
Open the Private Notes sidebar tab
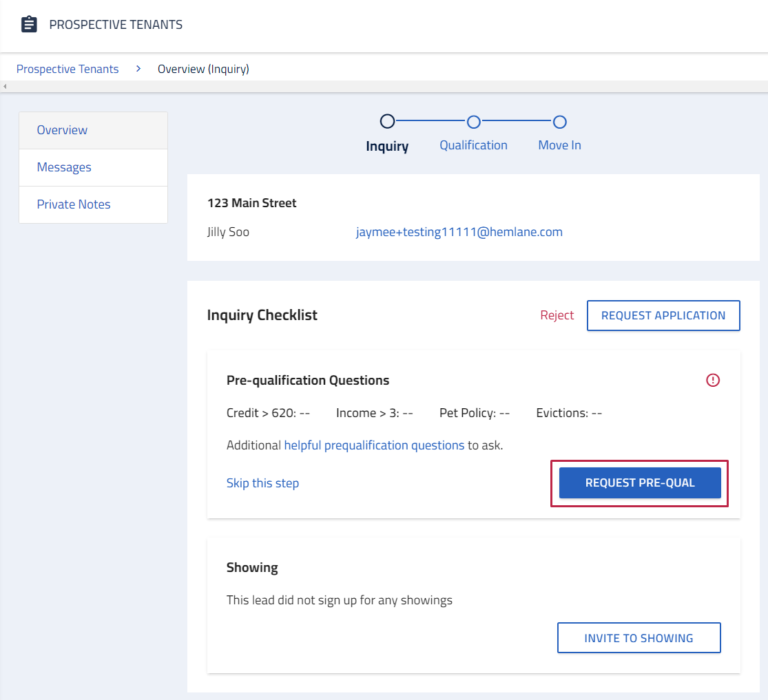click(x=74, y=204)
